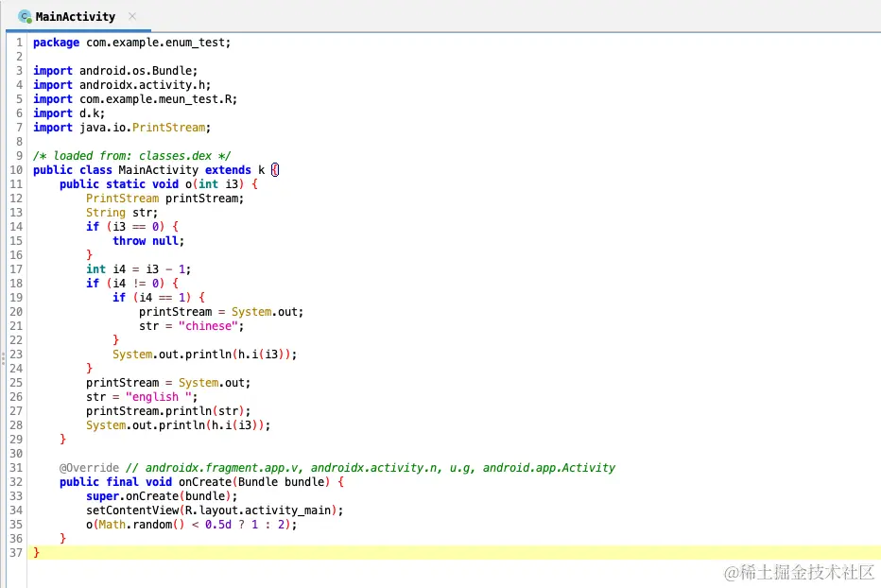The width and height of the screenshot is (881, 588).
Task: Click the 'String str;' declaration
Action: click(x=122, y=213)
